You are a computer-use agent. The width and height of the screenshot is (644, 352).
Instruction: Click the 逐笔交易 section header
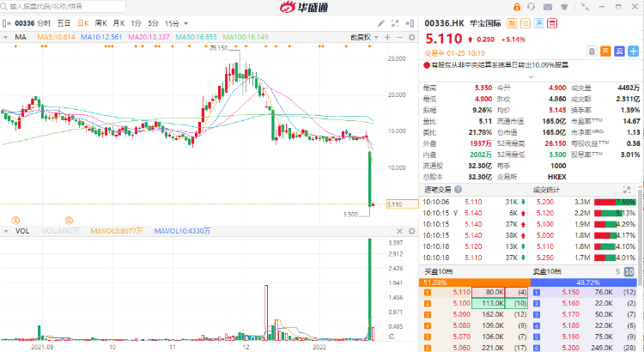click(437, 190)
